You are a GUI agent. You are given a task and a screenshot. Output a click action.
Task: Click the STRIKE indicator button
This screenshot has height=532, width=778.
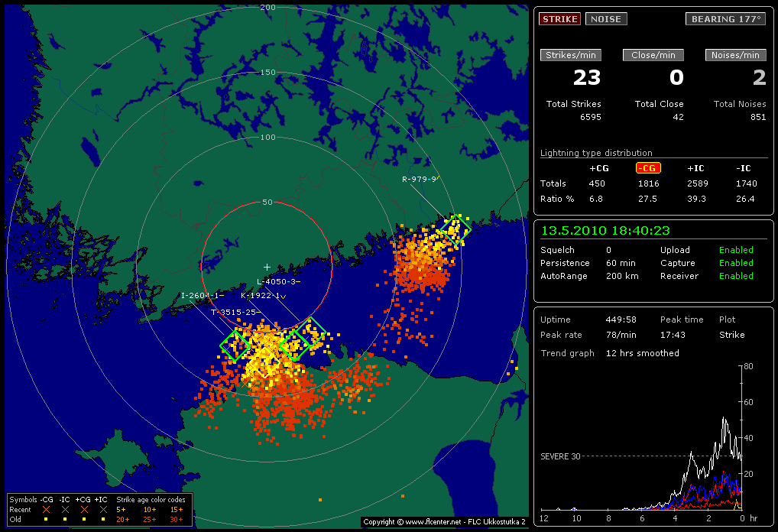click(x=559, y=19)
